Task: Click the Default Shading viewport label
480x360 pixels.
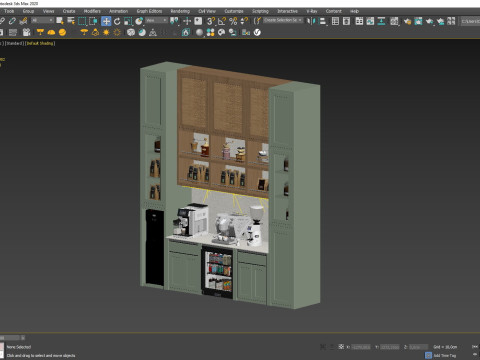Action: 40,43
